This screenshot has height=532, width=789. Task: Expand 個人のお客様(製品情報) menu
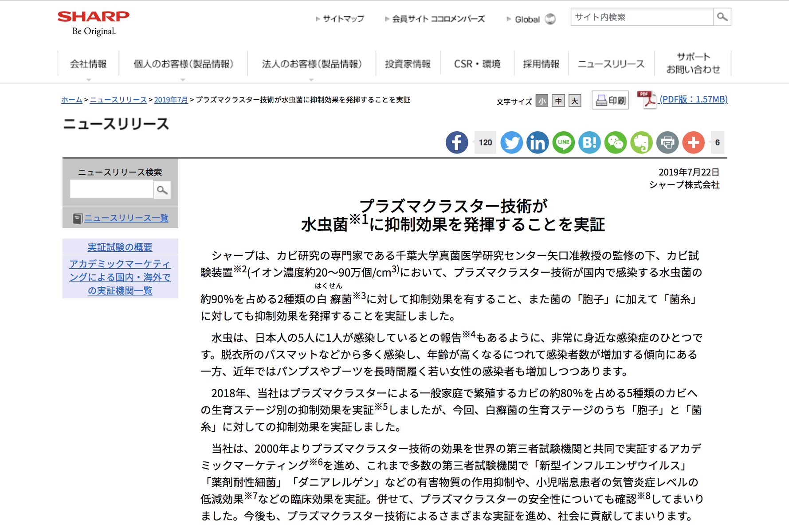183,64
